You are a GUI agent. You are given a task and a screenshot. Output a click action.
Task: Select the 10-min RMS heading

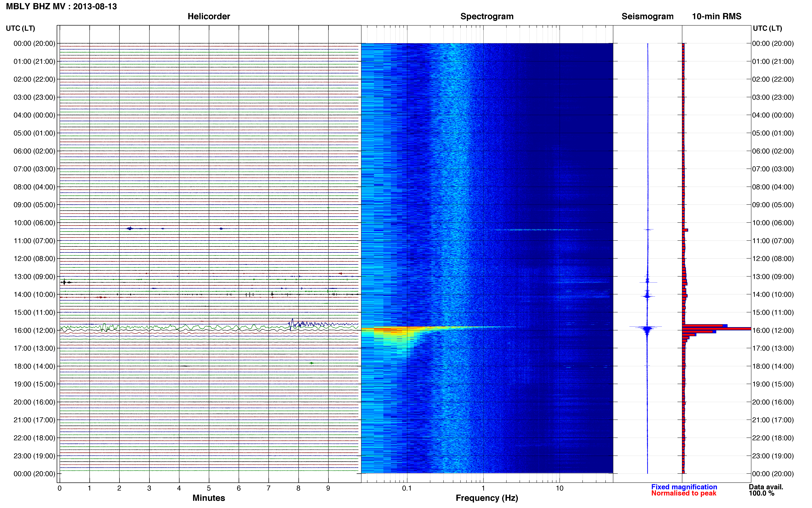[717, 16]
